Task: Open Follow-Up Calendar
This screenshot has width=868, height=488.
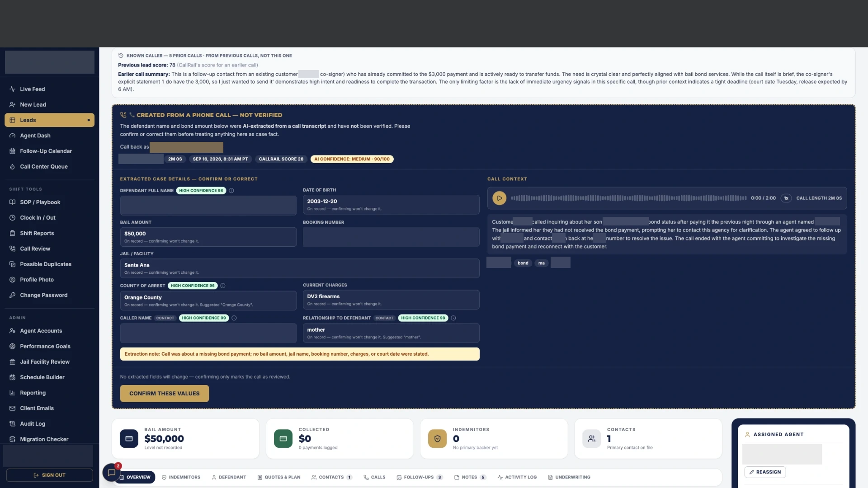Action: [50, 151]
